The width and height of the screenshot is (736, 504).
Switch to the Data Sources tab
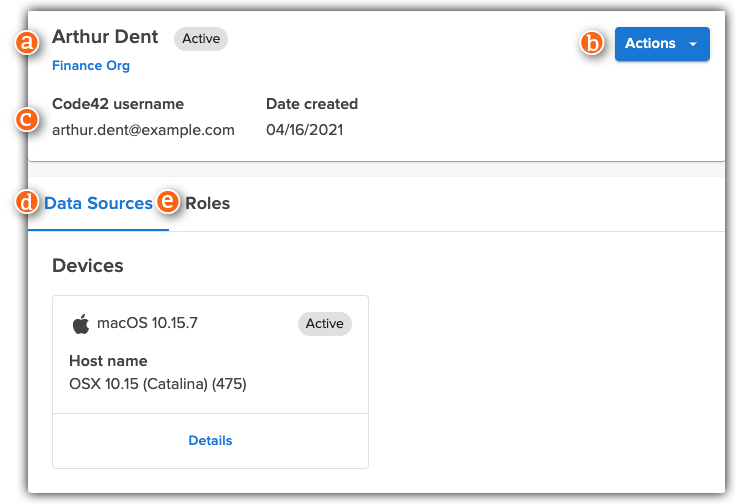[99, 203]
